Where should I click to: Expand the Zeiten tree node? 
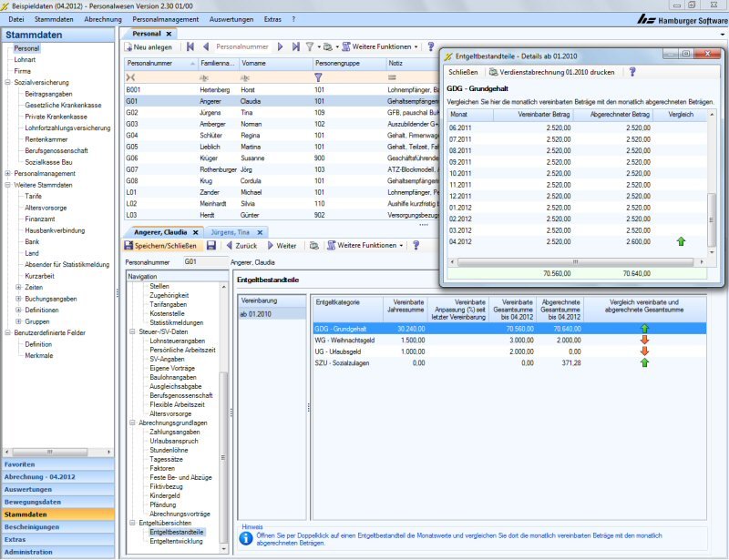point(17,287)
